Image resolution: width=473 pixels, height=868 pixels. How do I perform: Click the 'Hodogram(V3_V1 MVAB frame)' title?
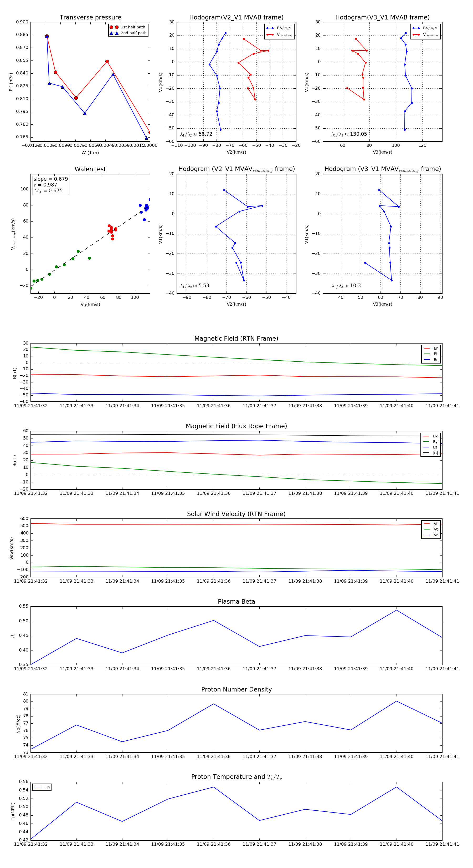click(382, 18)
